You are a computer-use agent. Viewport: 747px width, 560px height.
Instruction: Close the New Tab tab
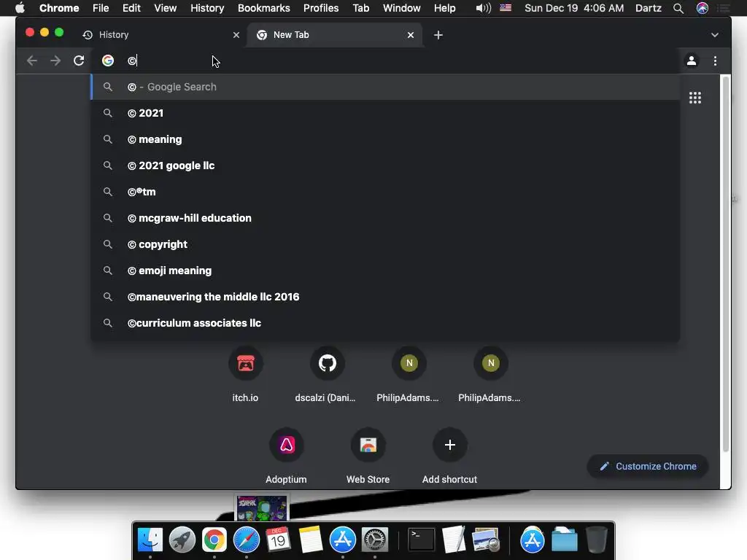click(410, 35)
